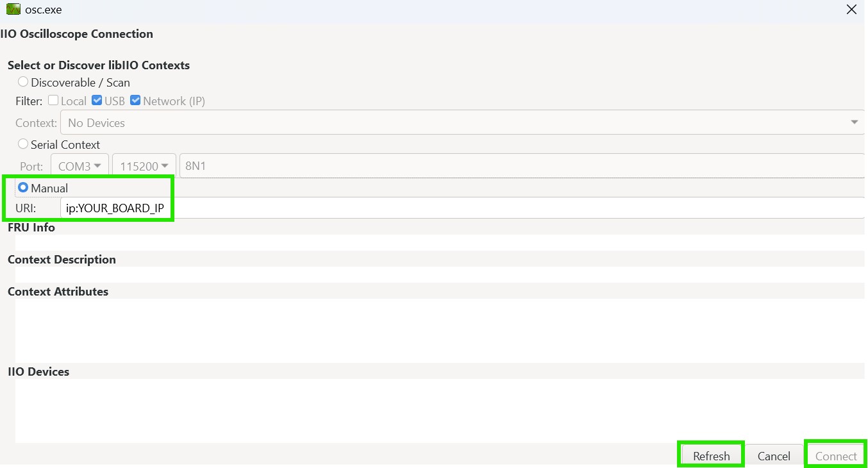Click the FRU Info text area
The height and width of the screenshot is (468, 868).
pyautogui.click(x=439, y=242)
